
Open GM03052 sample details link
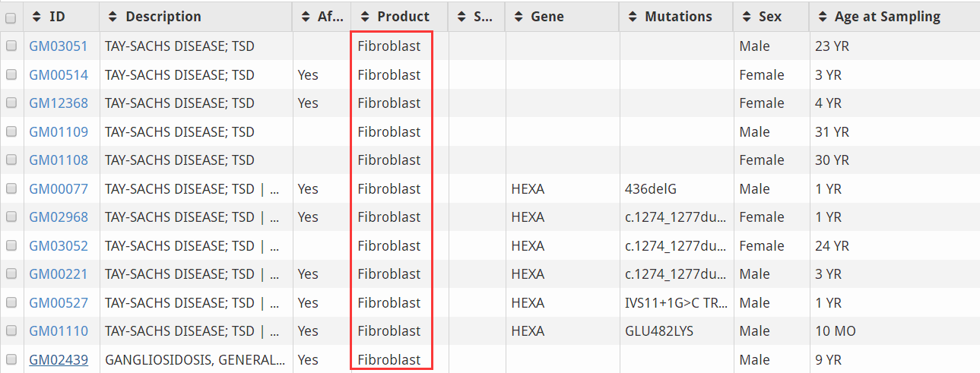pos(59,245)
